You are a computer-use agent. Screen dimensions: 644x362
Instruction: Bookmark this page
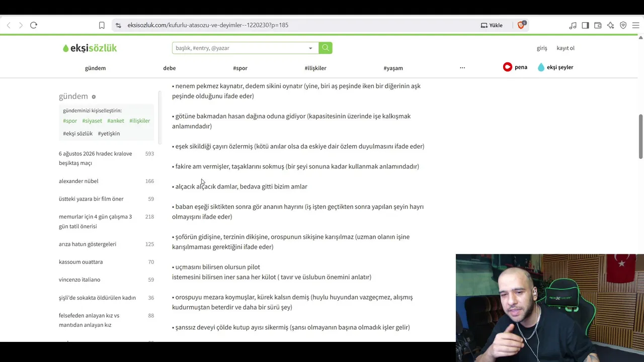click(x=102, y=25)
